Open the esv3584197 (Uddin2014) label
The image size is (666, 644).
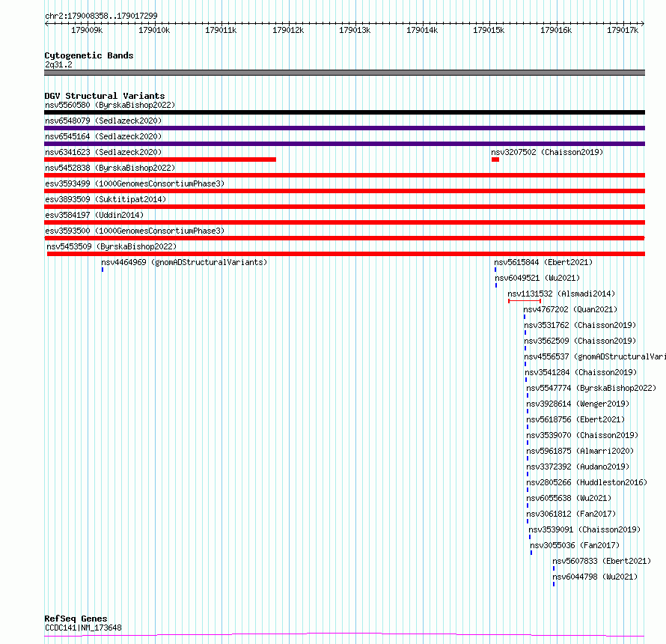pos(94,215)
